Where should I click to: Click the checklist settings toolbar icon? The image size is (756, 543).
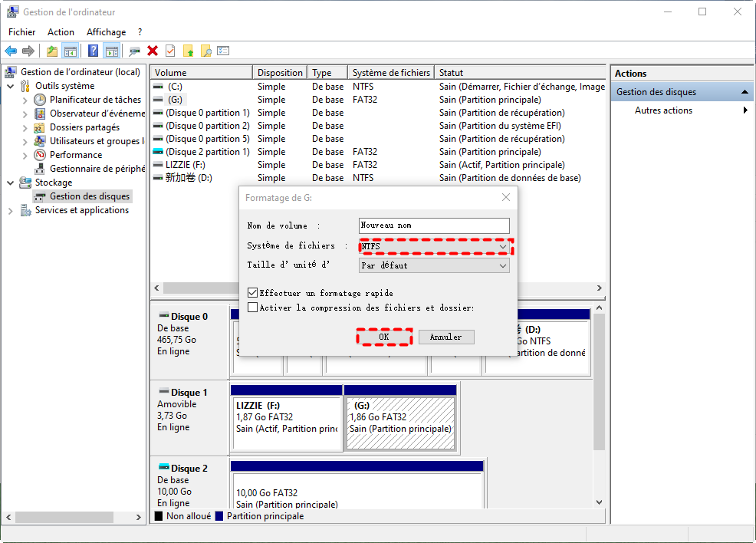pyautogui.click(x=223, y=51)
